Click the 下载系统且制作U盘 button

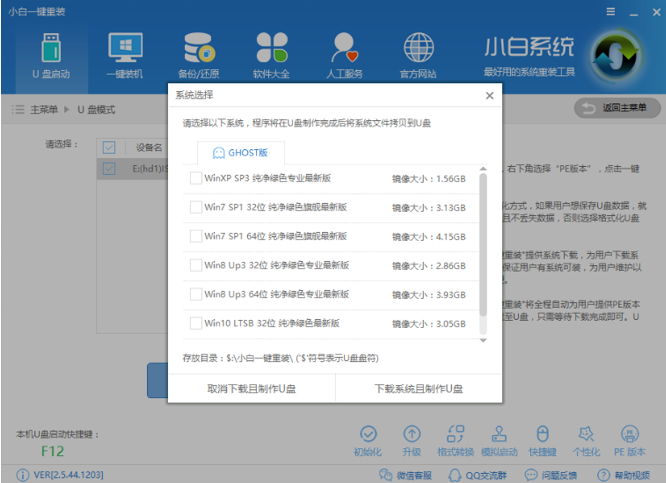tap(418, 389)
